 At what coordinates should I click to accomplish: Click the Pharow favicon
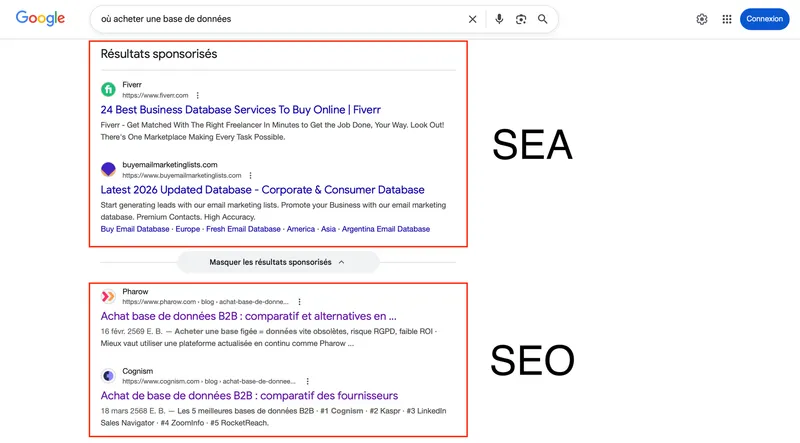108,296
